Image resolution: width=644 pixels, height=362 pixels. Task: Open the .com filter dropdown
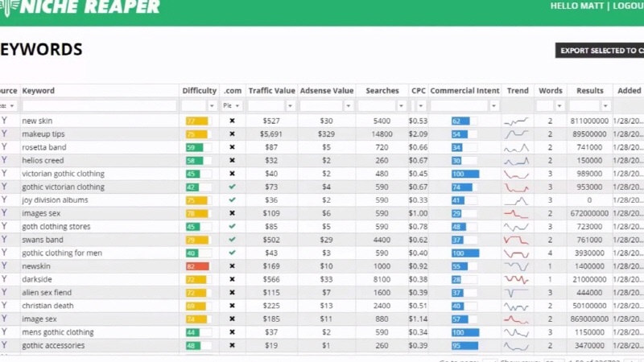coord(237,106)
